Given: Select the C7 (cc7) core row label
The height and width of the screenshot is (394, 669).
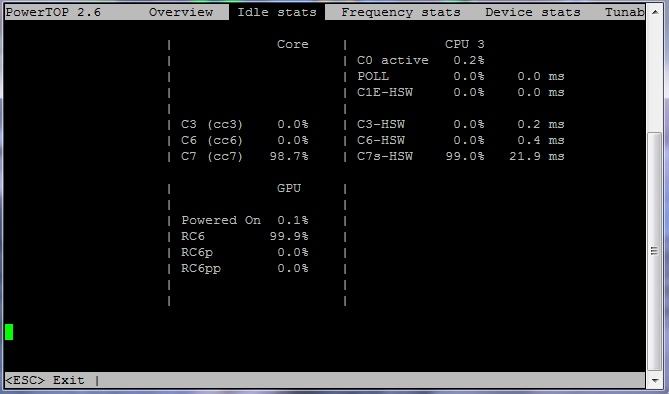Looking at the screenshot, I should (212, 156).
